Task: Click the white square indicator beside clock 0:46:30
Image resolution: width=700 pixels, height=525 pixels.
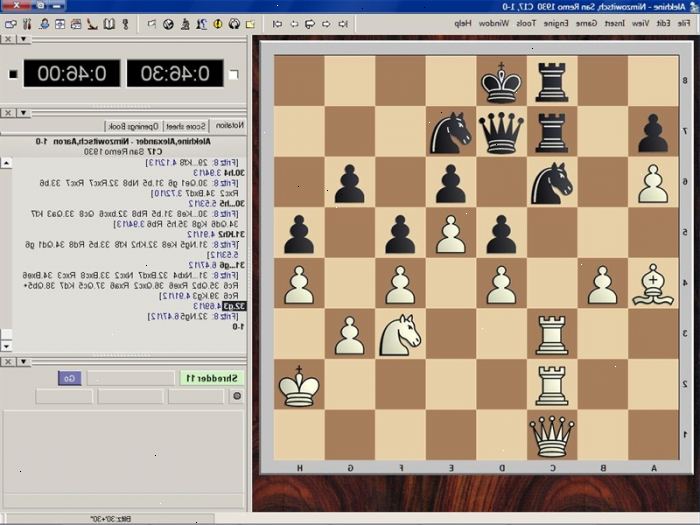Action: pyautogui.click(x=234, y=74)
